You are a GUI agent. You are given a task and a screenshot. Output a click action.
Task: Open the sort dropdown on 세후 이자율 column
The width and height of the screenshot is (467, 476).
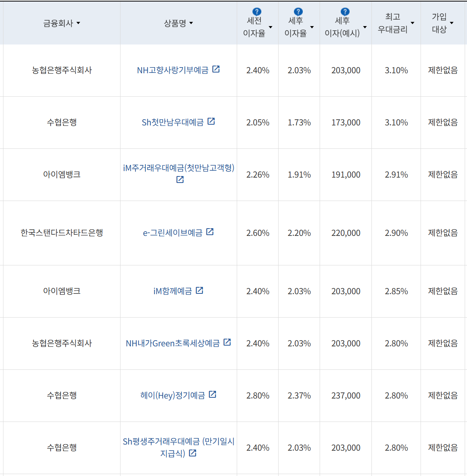click(312, 28)
